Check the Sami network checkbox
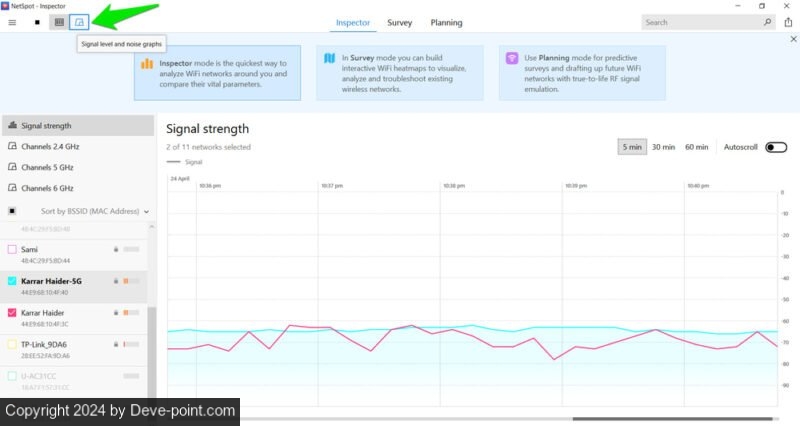 tap(12, 249)
